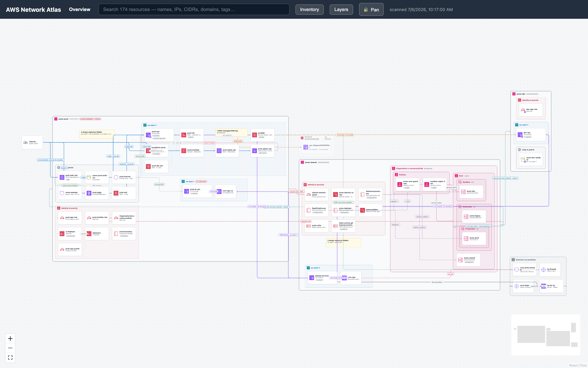Screen dimensions: 588x368
Task: Select the acme.example certificate icon
Action: [x=184, y=151]
